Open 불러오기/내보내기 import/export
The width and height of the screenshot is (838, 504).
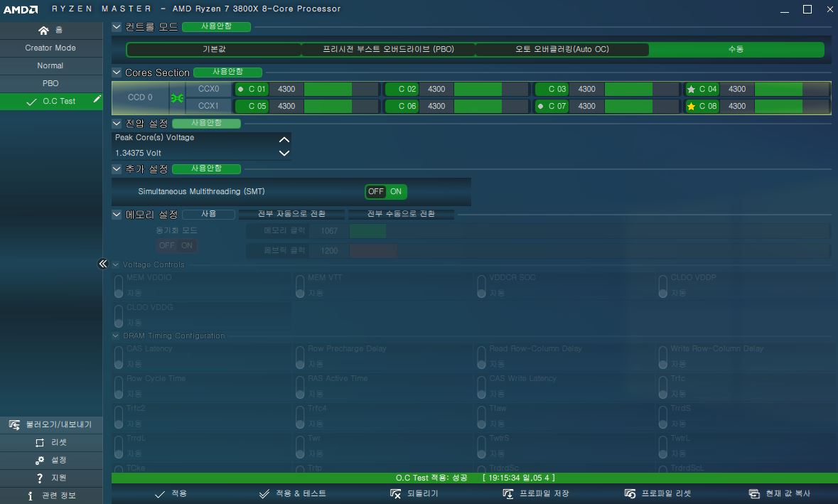50,424
